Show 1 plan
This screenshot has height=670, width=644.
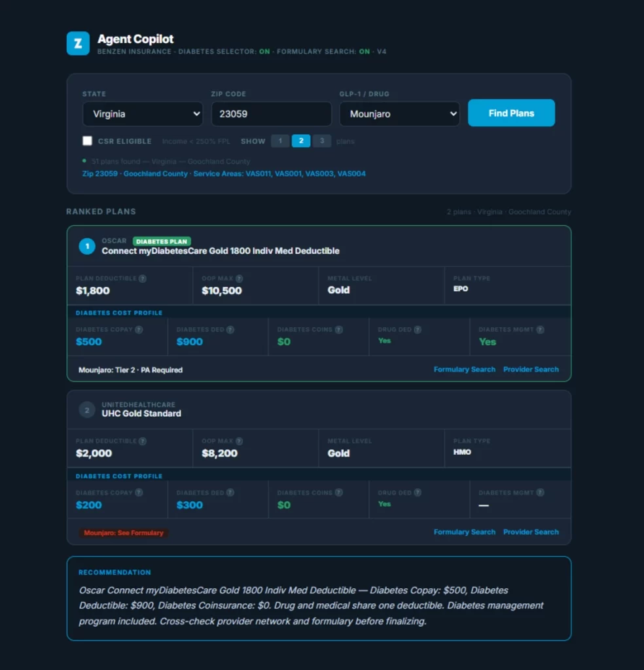point(280,141)
